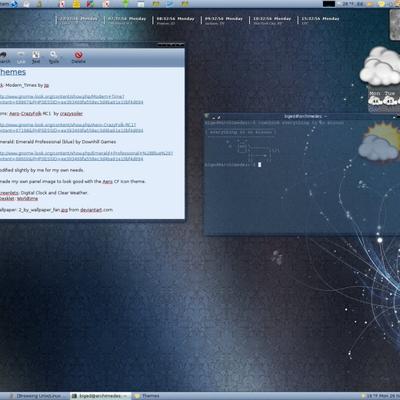
Task: Click the colorful pinwheel launcher icon in the top panel
Action: click(91, 4)
